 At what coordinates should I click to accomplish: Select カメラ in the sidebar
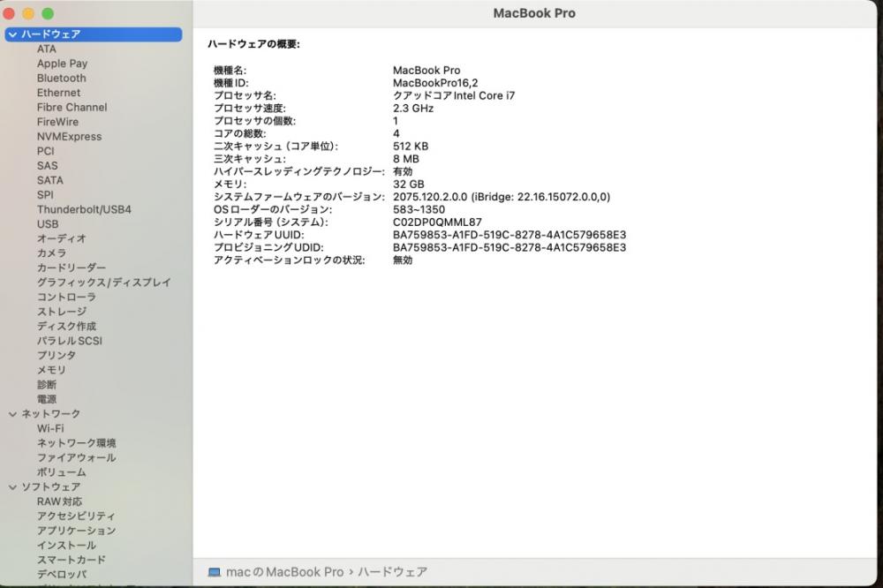click(x=52, y=253)
